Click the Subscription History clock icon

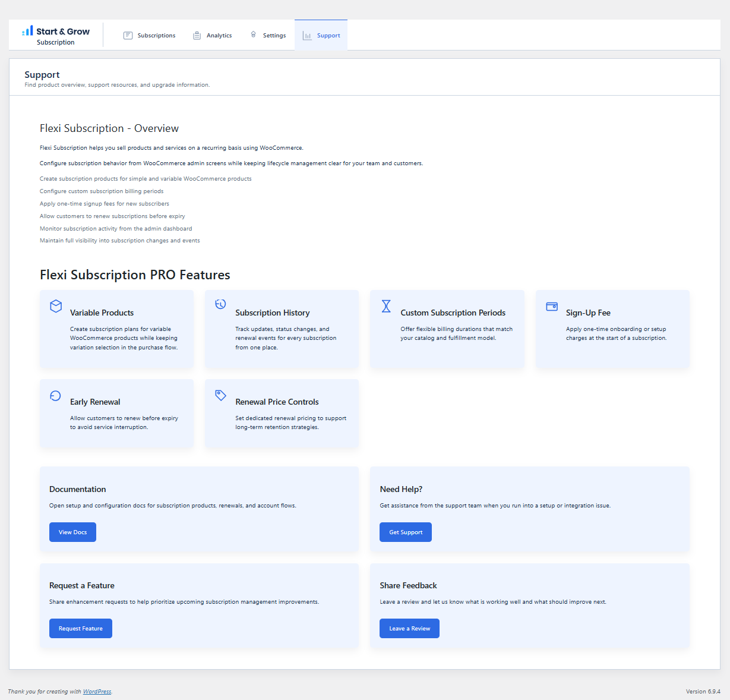pyautogui.click(x=220, y=304)
